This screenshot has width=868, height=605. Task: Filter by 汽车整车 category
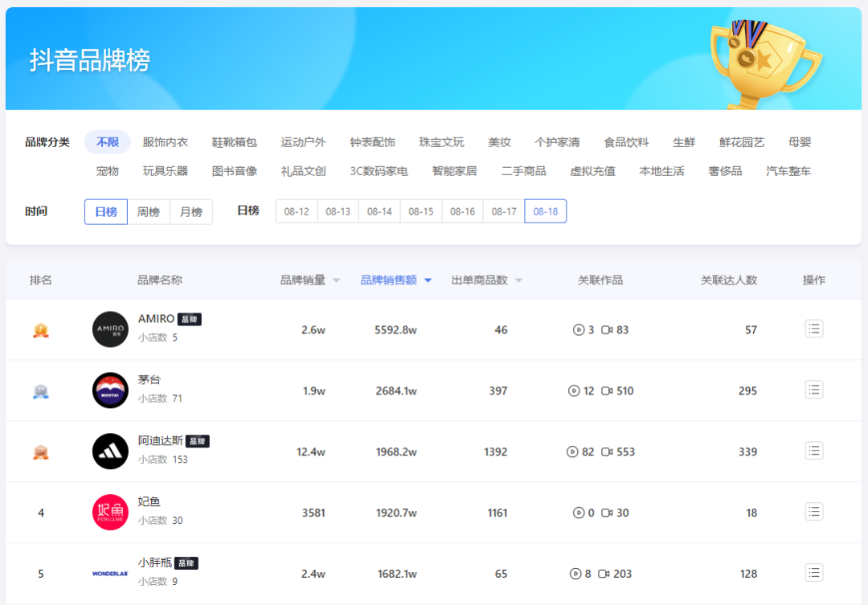point(788,171)
